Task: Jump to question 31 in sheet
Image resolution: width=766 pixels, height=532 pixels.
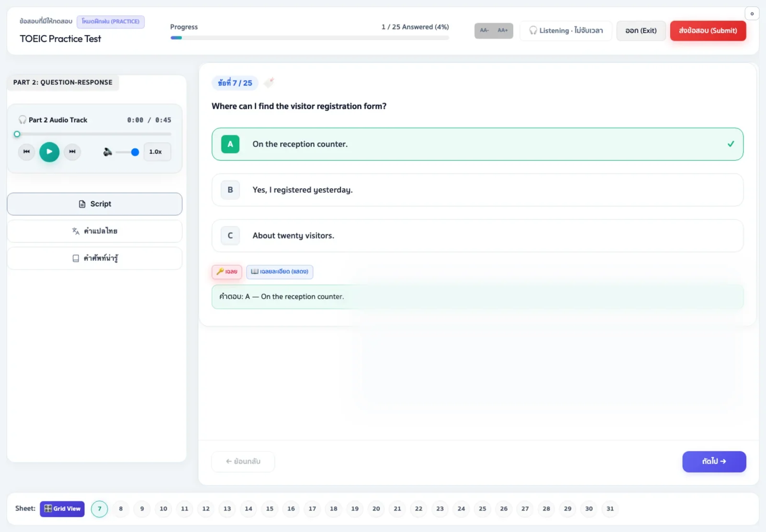Action: [x=610, y=509]
